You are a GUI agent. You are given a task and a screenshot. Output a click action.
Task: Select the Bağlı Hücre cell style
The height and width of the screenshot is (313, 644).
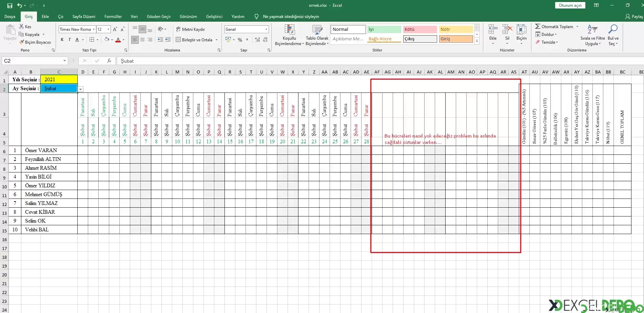(385, 39)
